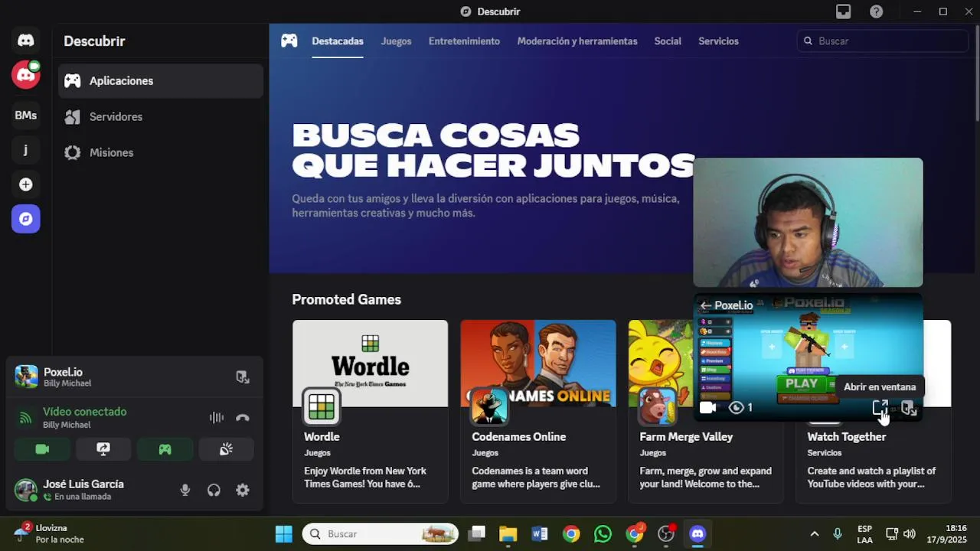This screenshot has height=551, width=980.
Task: Click the Wordle app icon
Action: [x=322, y=407]
